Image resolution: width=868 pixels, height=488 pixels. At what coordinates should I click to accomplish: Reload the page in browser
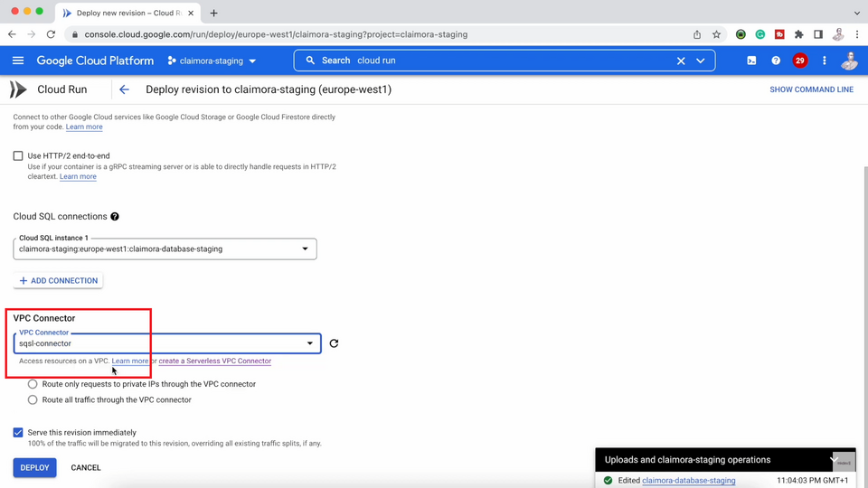pos(51,34)
